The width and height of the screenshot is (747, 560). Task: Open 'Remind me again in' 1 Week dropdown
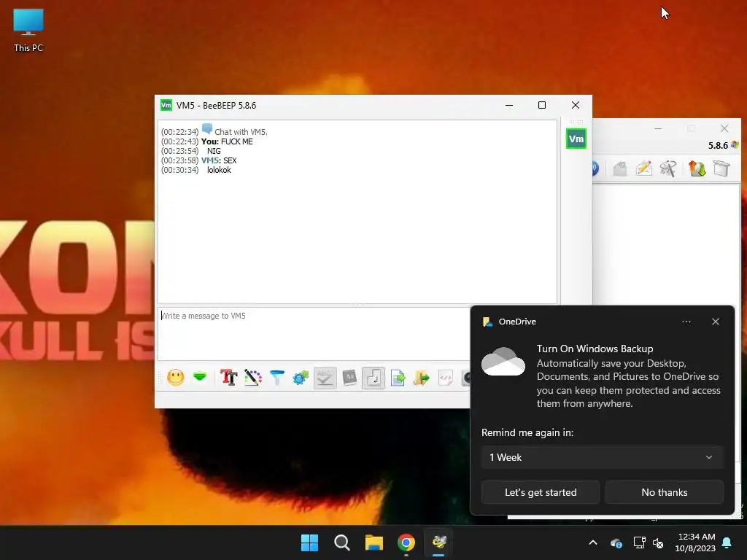[x=602, y=457]
